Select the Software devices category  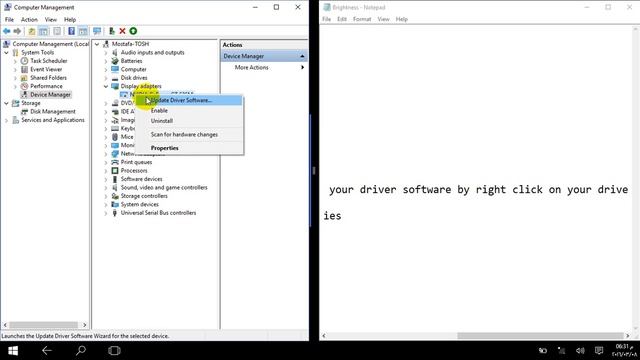(141, 179)
